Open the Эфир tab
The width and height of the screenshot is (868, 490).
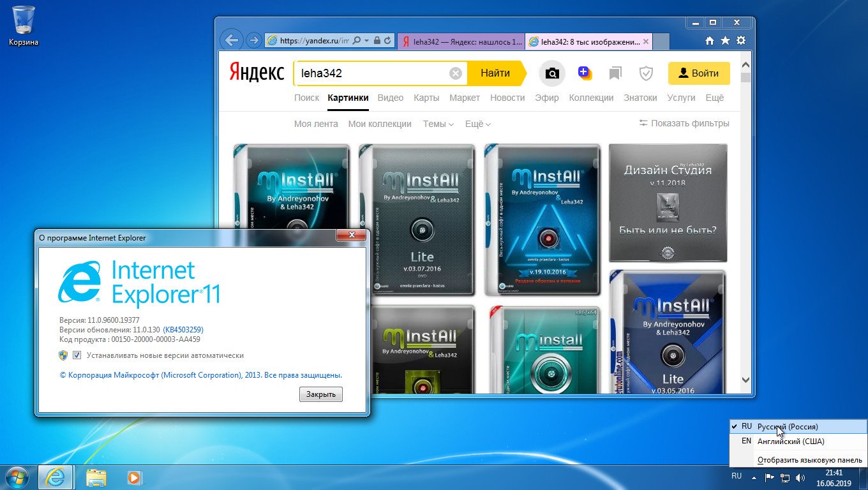(547, 98)
